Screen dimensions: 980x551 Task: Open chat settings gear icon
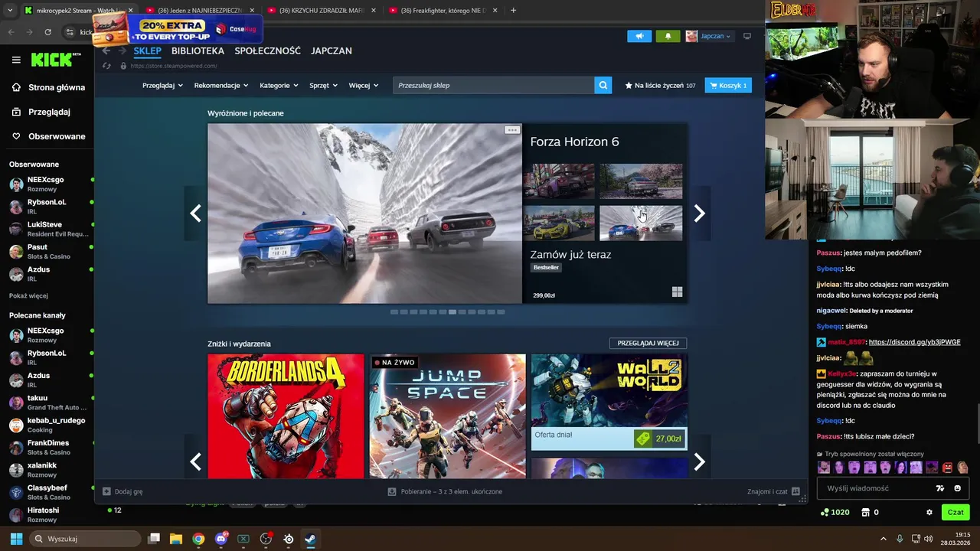tap(929, 512)
